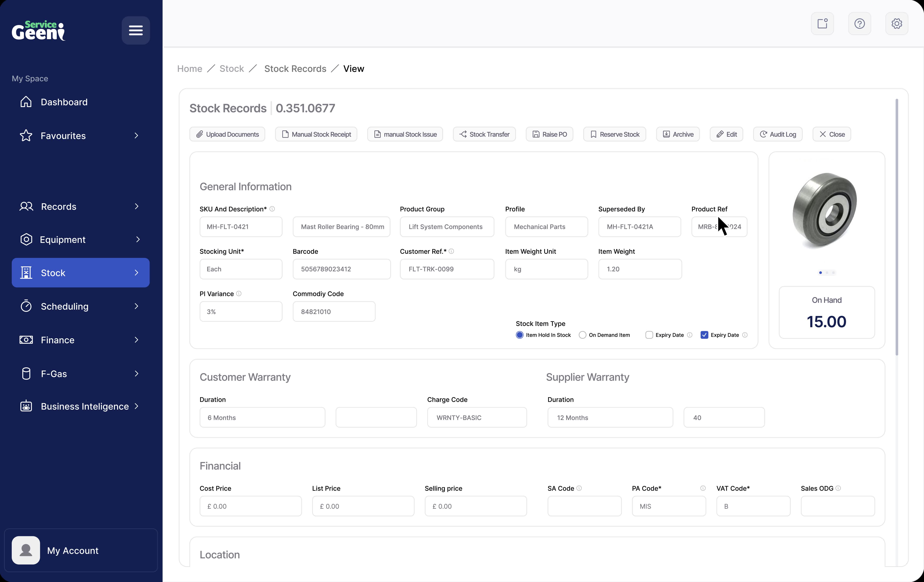
Task: Go to Stock breadcrumb
Action: [232, 69]
